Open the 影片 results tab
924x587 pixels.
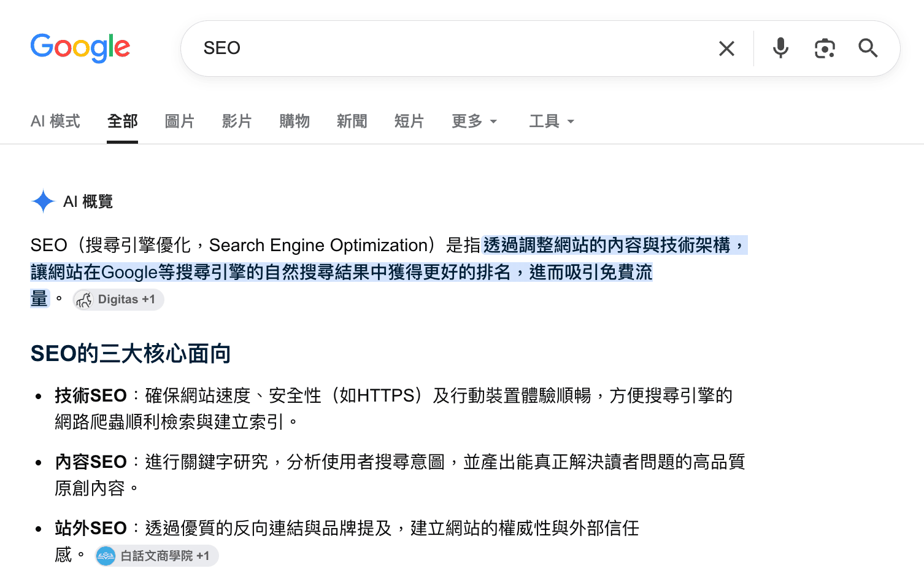point(237,122)
